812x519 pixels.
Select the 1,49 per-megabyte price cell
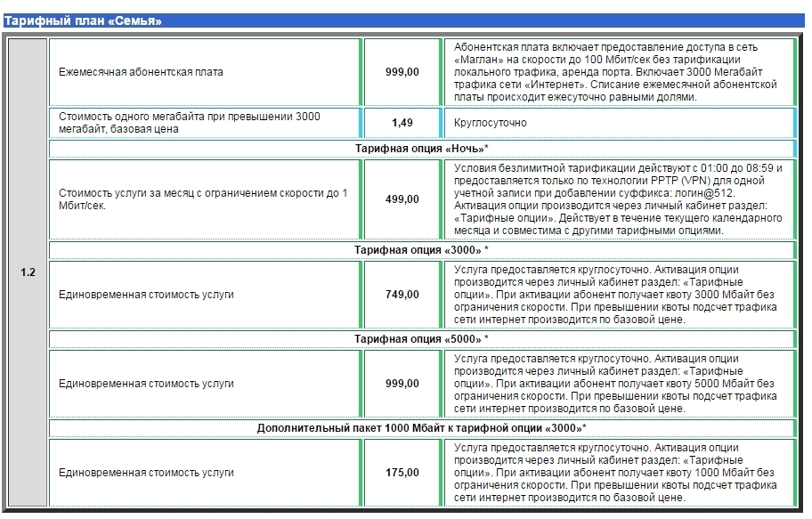[x=402, y=123]
